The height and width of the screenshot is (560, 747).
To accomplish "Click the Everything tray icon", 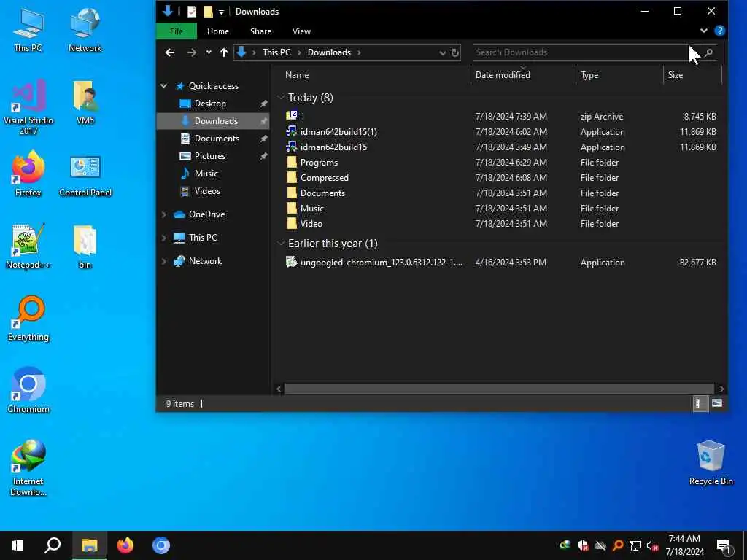I will 617,545.
